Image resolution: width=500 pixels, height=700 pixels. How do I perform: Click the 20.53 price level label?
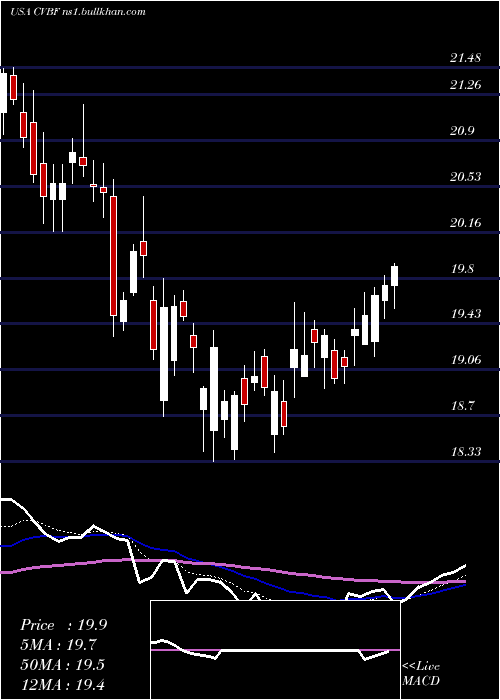pyautogui.click(x=466, y=176)
